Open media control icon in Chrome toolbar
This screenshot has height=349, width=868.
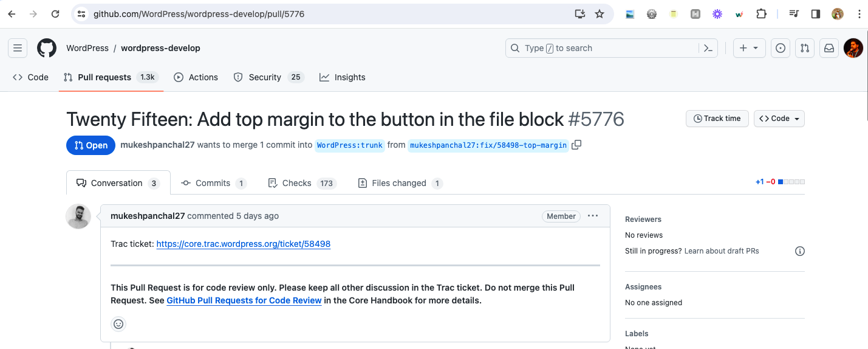793,14
